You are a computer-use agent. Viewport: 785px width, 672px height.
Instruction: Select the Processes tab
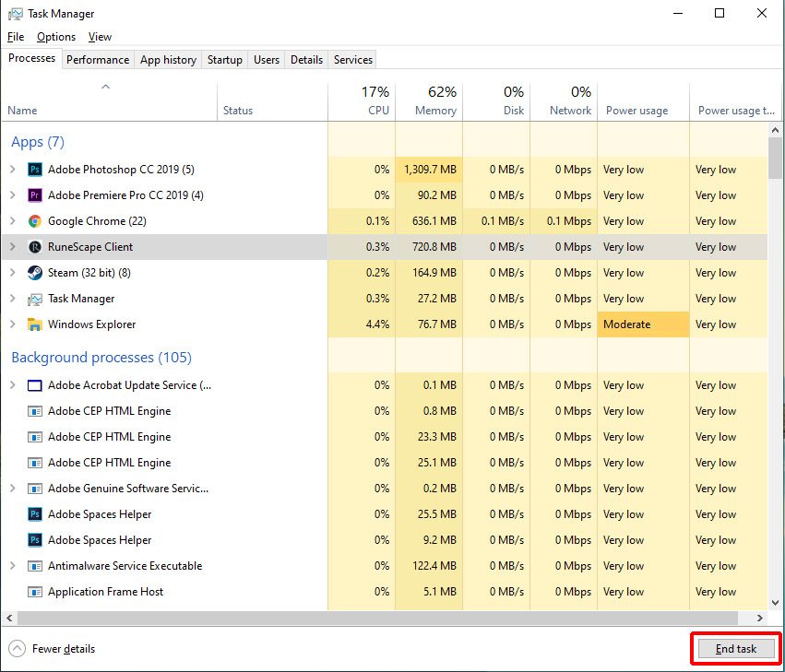[31, 58]
